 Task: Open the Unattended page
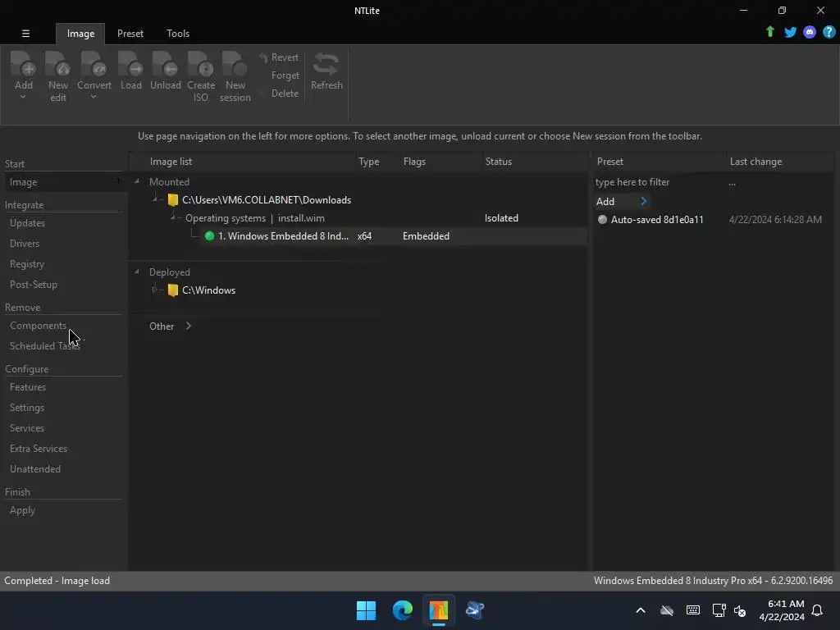tap(35, 468)
